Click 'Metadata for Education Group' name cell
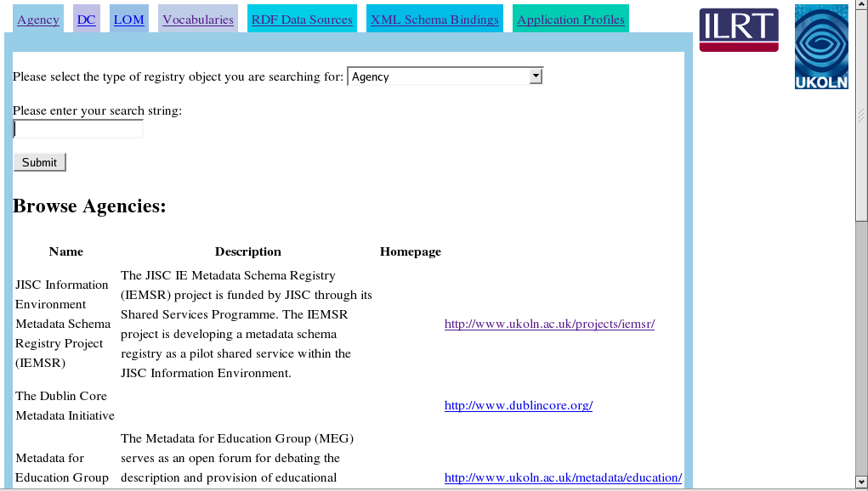This screenshot has width=868, height=491. pos(61,468)
